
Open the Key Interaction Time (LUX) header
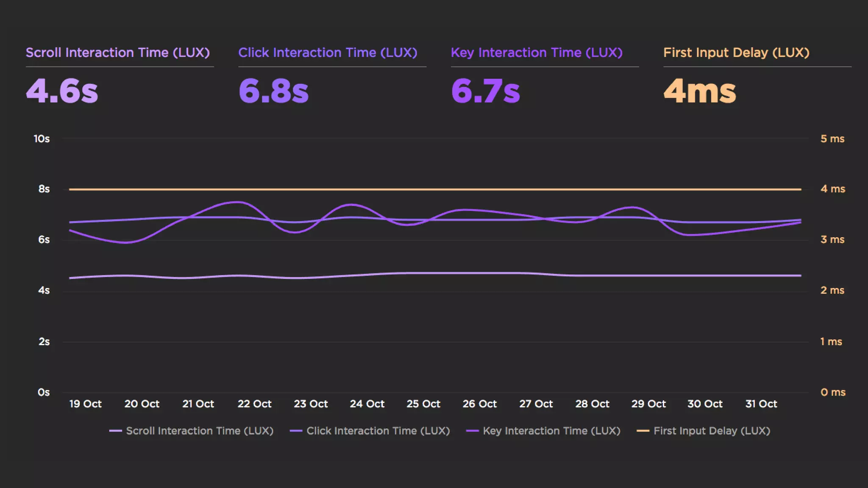point(537,53)
